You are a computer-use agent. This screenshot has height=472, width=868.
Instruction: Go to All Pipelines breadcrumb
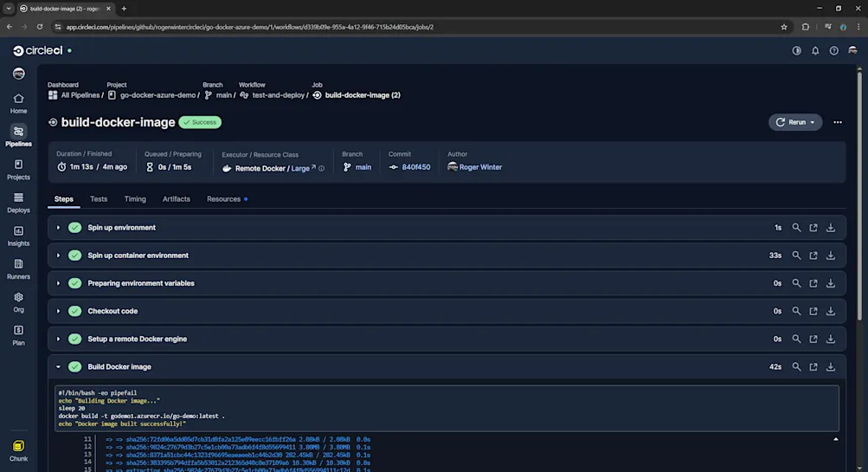(74, 95)
